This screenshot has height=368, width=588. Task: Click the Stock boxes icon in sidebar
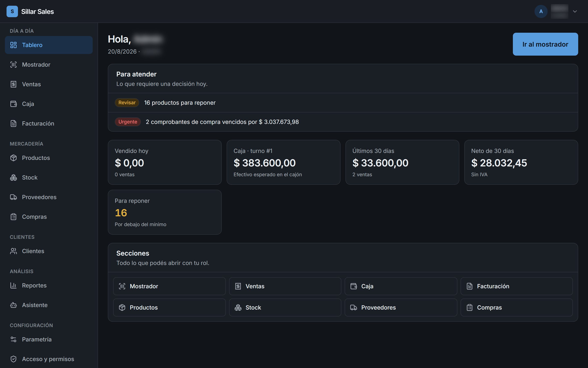coord(13,178)
